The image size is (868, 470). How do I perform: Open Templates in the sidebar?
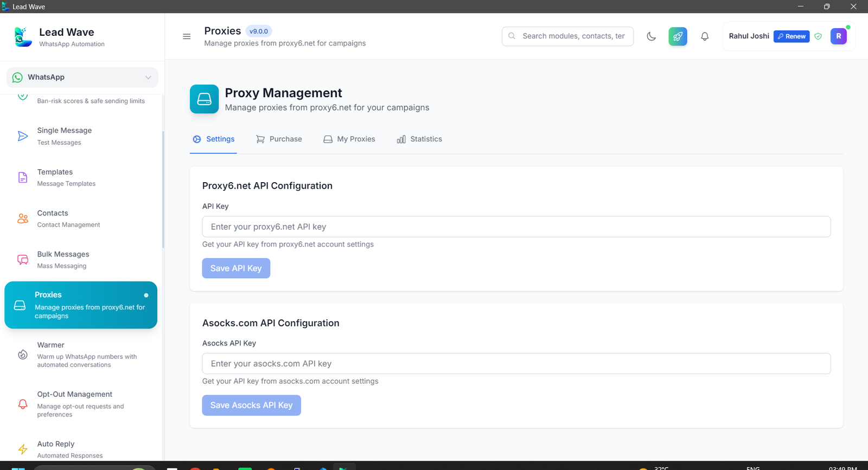[81, 177]
